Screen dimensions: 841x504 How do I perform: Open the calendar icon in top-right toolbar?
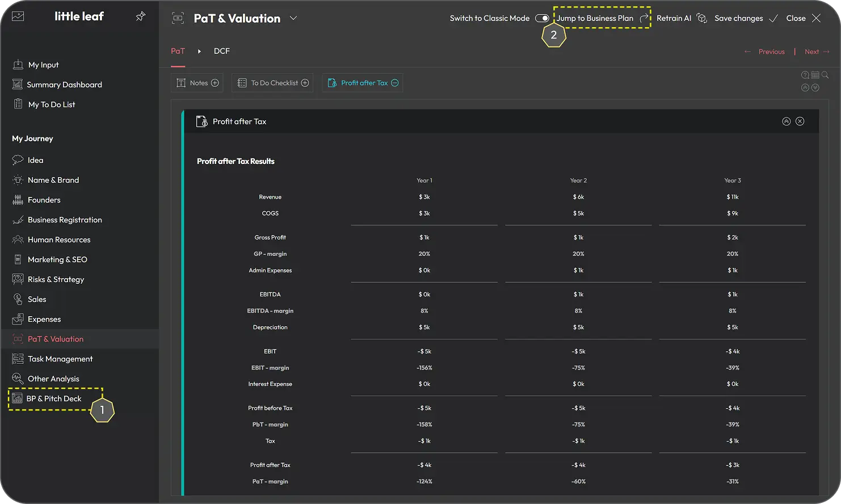click(815, 75)
